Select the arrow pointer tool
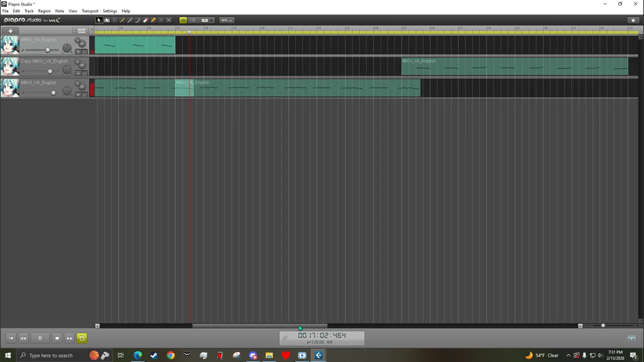 tap(99, 20)
